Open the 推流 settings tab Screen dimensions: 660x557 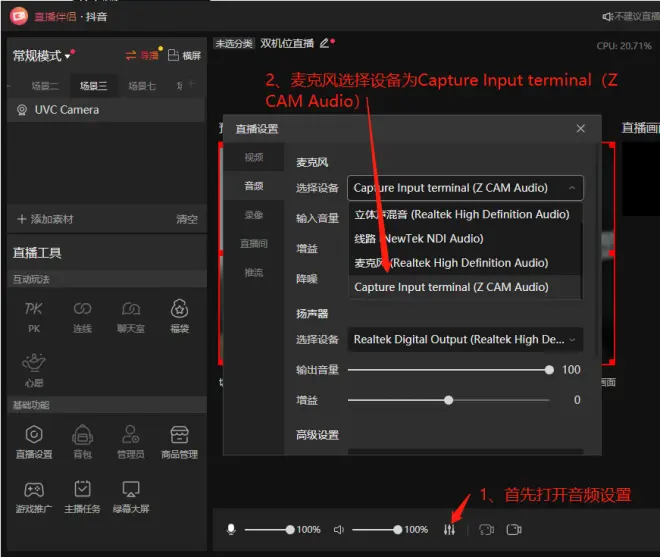254,272
